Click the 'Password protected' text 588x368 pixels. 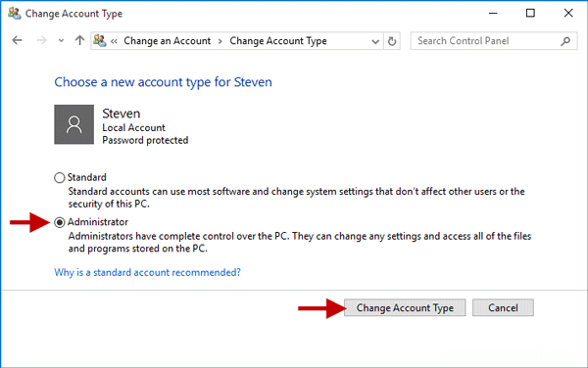click(x=145, y=140)
